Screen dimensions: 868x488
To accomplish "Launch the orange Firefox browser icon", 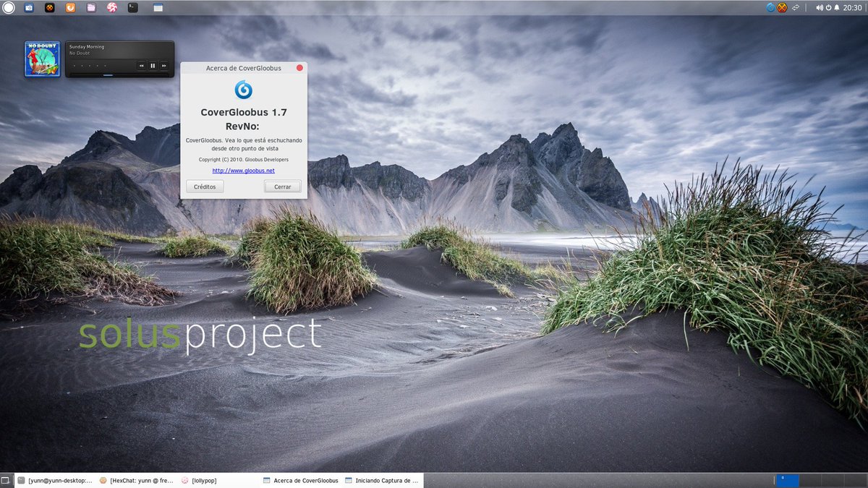I will 70,8.
